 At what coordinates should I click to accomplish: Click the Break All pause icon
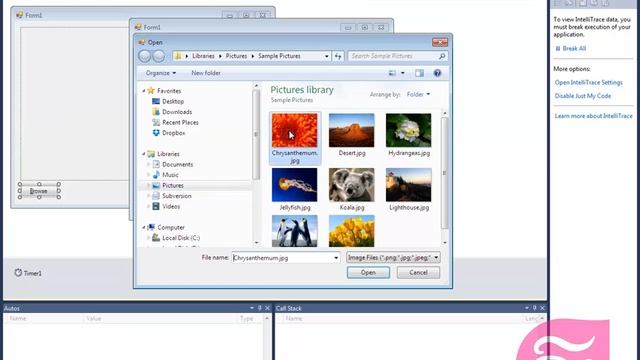pos(558,49)
